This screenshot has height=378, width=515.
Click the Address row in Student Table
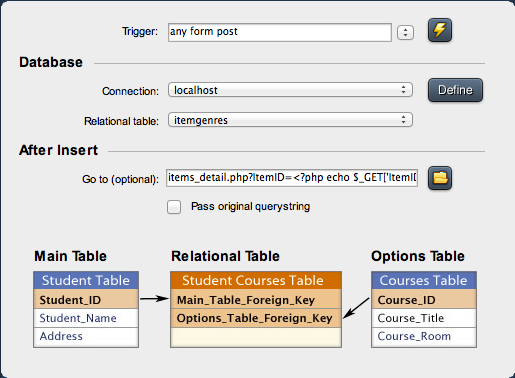[x=86, y=337]
